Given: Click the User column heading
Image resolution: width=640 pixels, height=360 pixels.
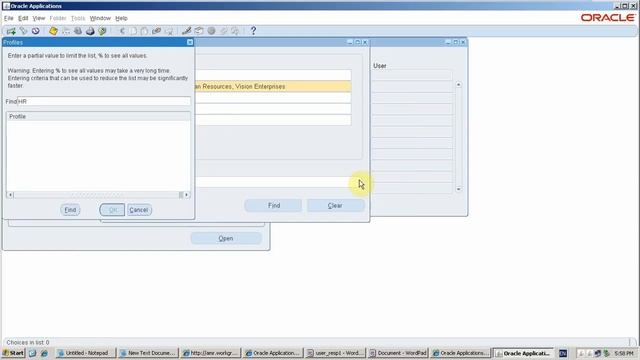Looking at the screenshot, I should click(380, 66).
